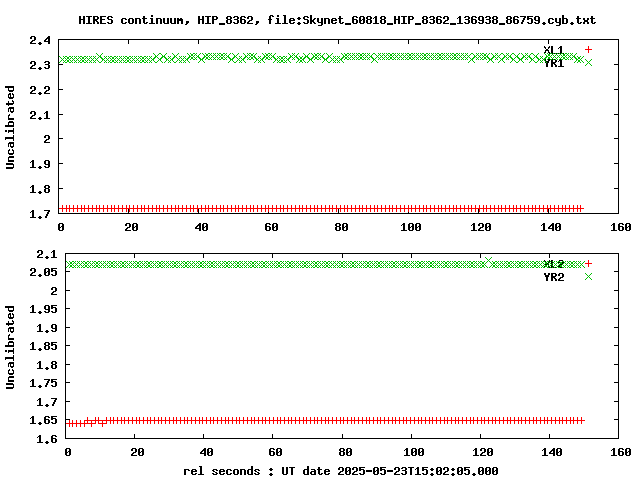Click the green cross marker beside YR1
This screenshot has width=640, height=480.
pos(588,62)
